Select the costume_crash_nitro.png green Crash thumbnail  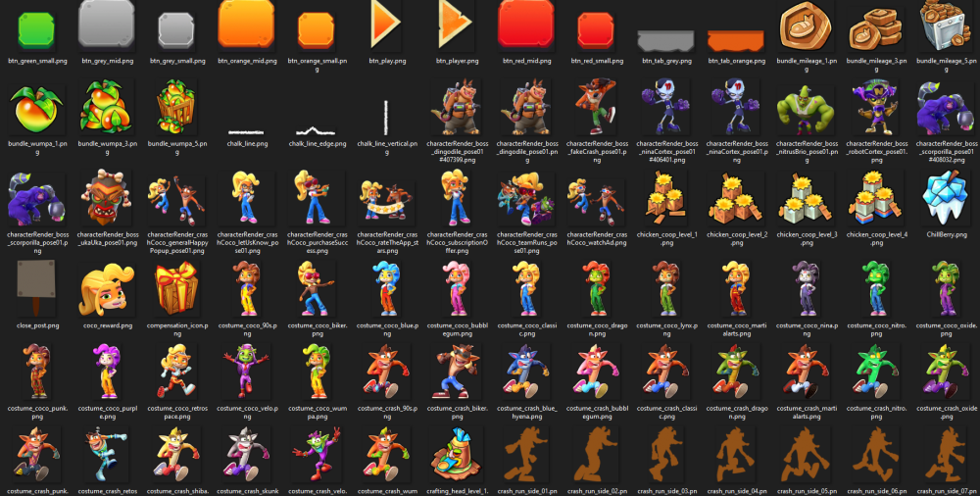click(x=875, y=372)
